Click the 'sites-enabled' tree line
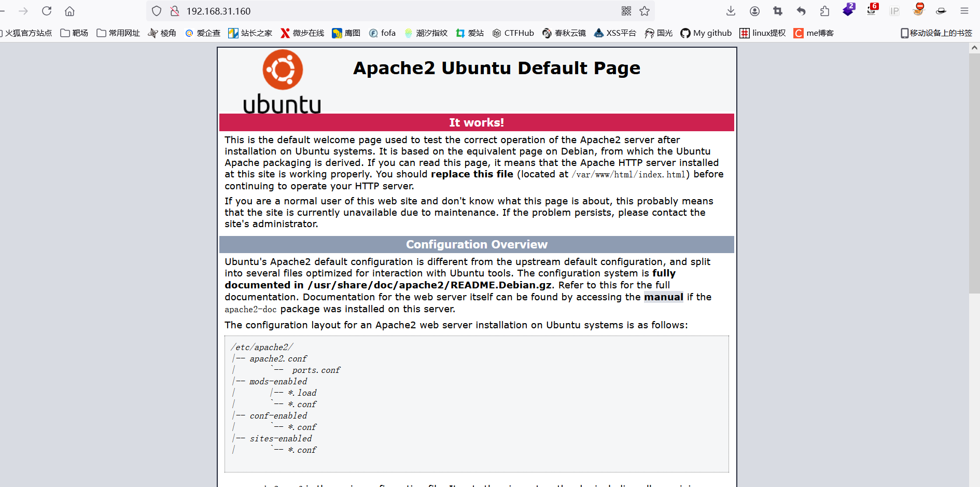 281,439
